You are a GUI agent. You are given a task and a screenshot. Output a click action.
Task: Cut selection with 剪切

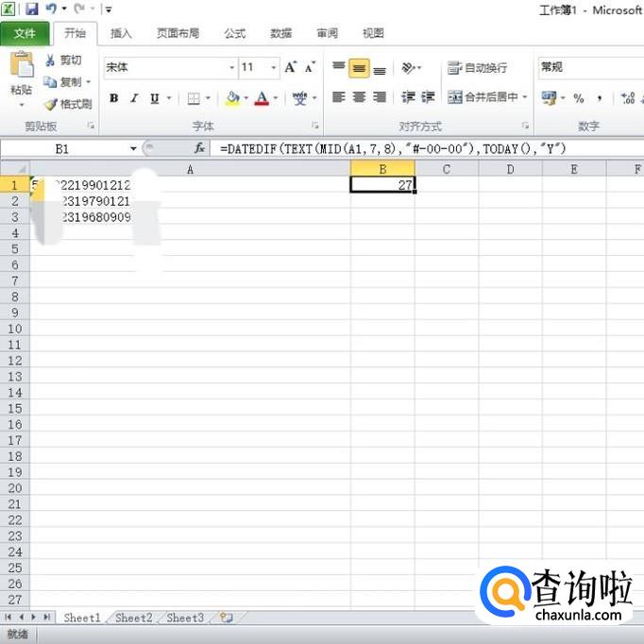[63, 60]
